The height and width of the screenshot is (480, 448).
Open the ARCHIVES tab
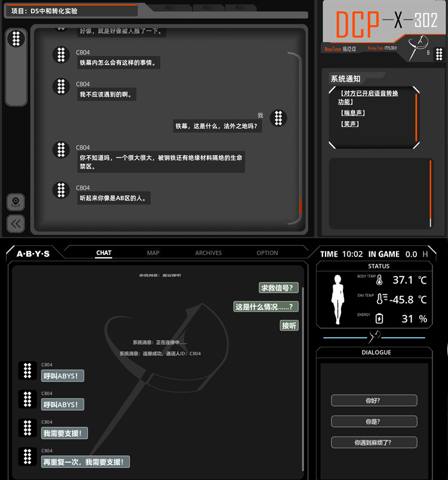(208, 253)
